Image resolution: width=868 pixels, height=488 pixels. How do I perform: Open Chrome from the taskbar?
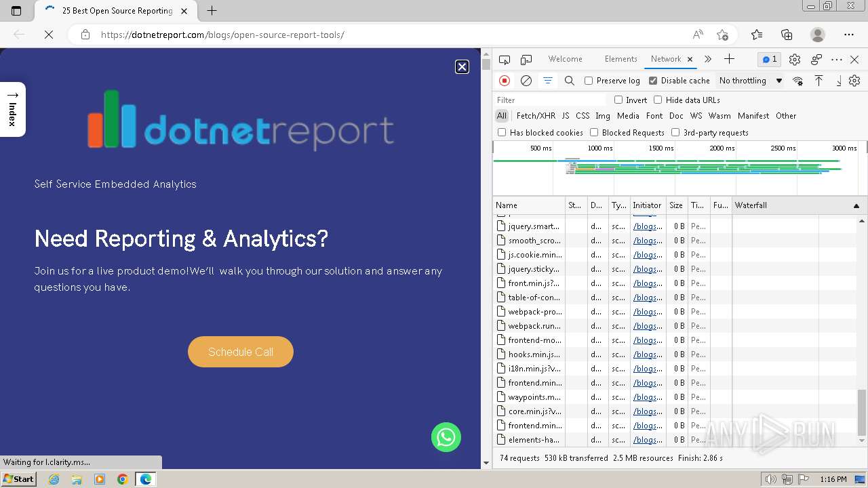123,479
